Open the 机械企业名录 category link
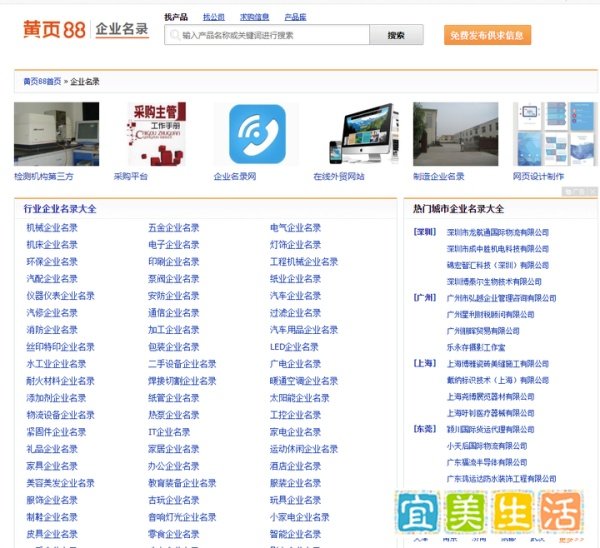Image resolution: width=600 pixels, height=548 pixels. pos(52,228)
